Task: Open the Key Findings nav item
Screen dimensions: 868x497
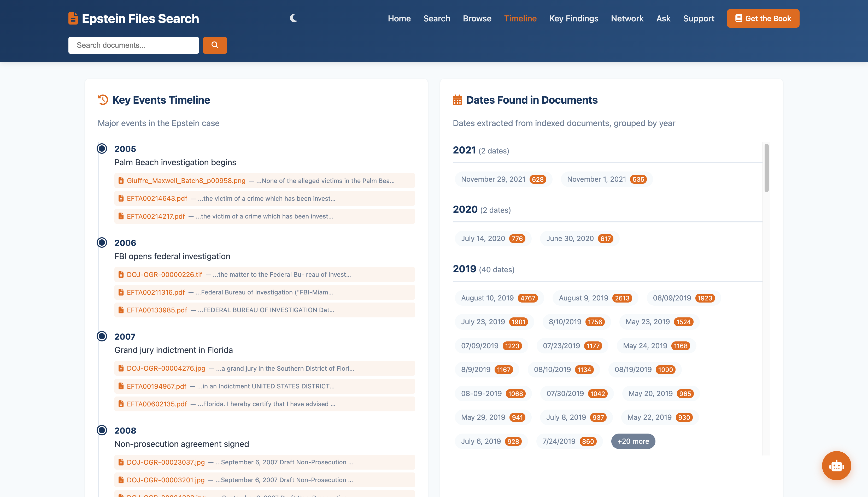Action: pos(574,19)
